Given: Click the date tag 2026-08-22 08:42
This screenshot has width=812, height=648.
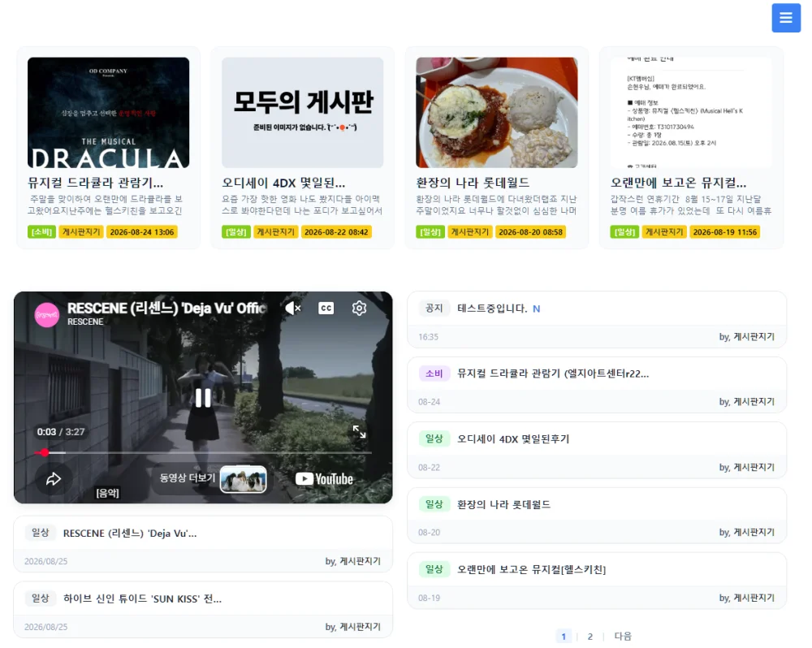Looking at the screenshot, I should tap(336, 232).
